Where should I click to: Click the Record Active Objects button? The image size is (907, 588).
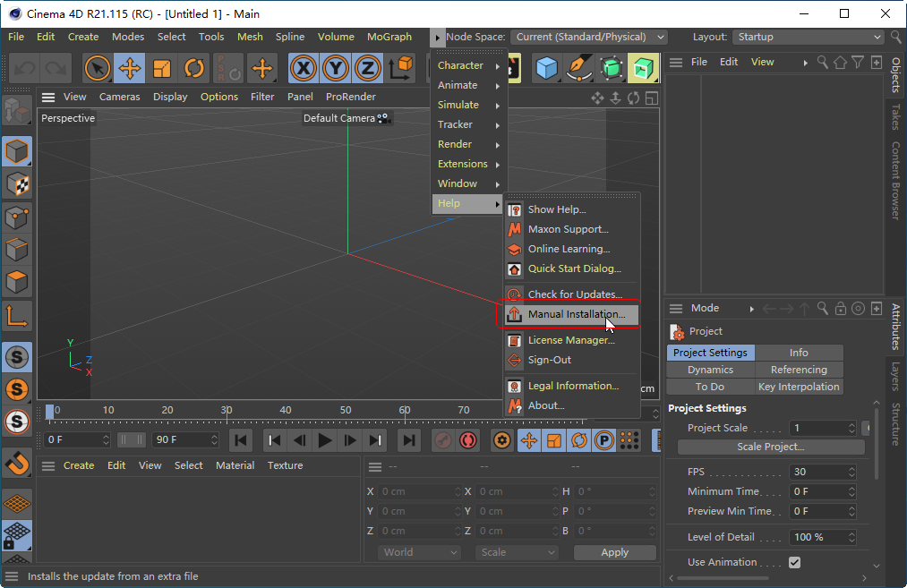tap(442, 440)
